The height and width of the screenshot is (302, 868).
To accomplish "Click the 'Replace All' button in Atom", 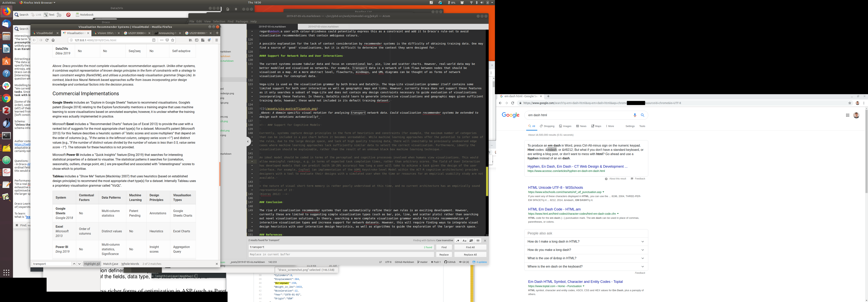I will tap(470, 255).
